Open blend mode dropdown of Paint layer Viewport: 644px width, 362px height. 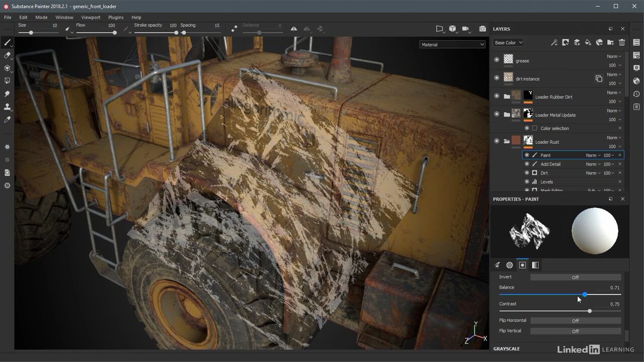point(593,155)
